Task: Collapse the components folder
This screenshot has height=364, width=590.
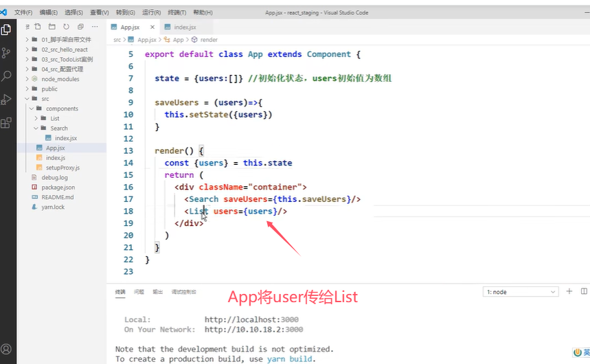Action: (62, 109)
